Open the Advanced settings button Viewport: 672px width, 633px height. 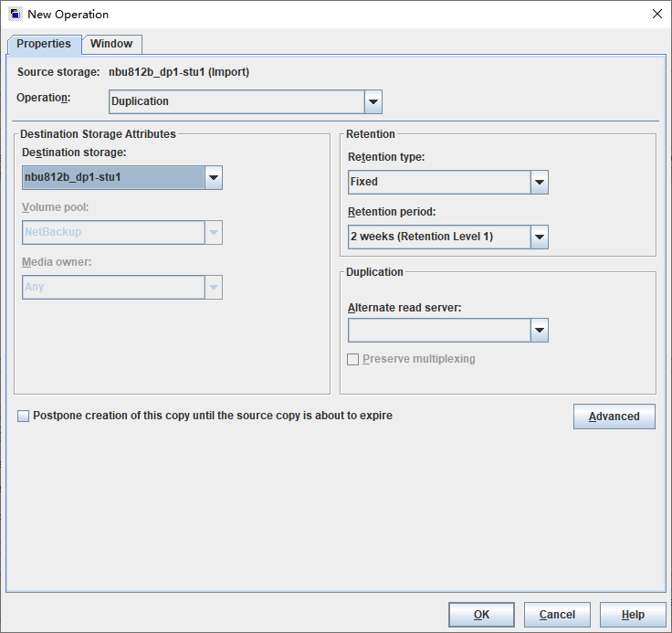[614, 417]
